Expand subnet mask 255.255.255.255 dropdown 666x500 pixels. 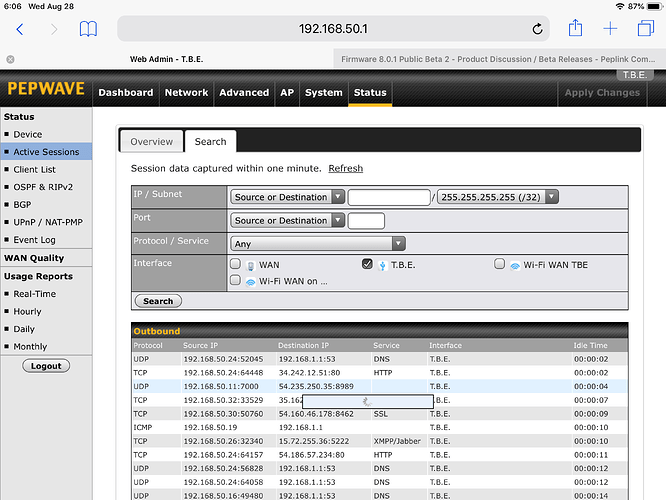497,197
